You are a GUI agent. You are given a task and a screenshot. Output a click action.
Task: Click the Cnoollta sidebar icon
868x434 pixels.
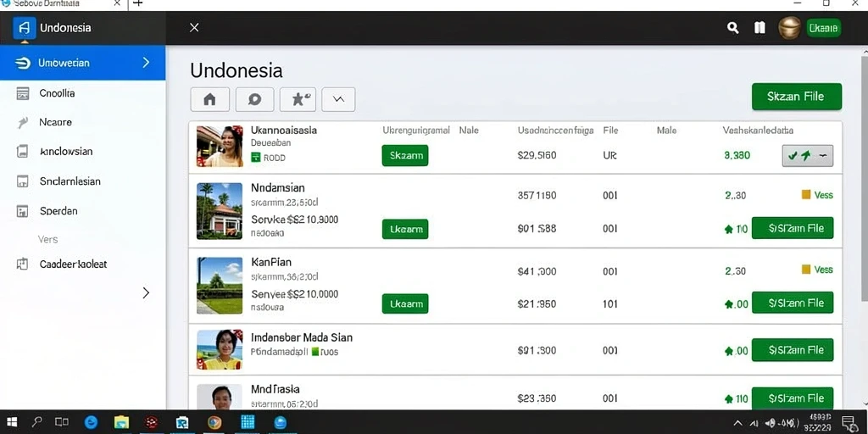(x=23, y=93)
